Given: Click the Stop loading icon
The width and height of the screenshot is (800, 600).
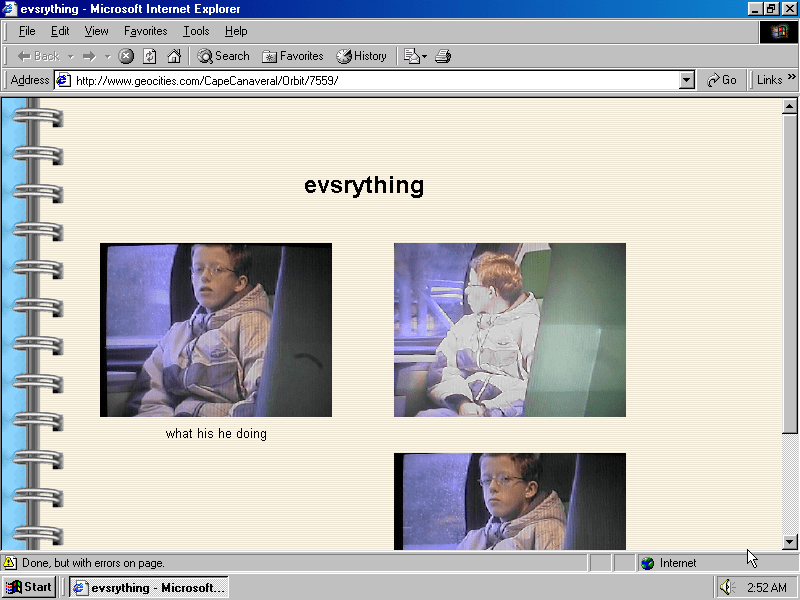Looking at the screenshot, I should [127, 56].
